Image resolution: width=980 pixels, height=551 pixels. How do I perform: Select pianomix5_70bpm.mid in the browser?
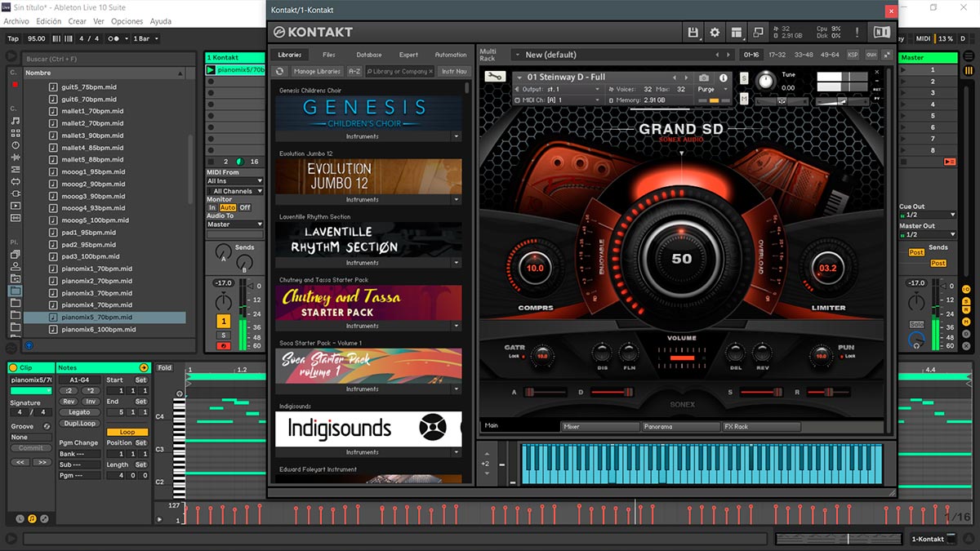(x=105, y=317)
